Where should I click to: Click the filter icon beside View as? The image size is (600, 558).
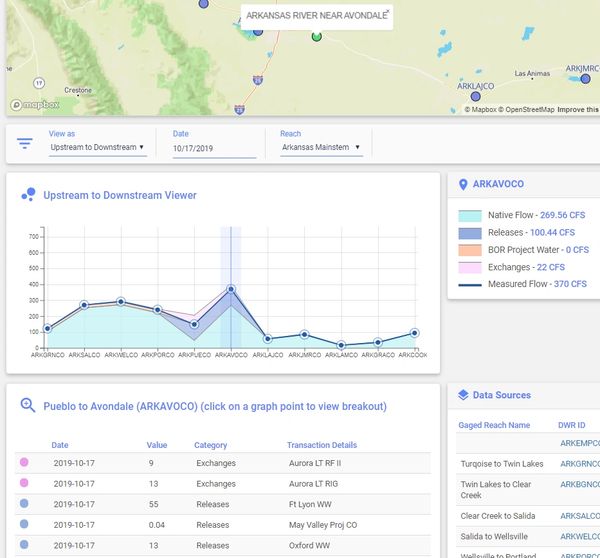pos(25,143)
